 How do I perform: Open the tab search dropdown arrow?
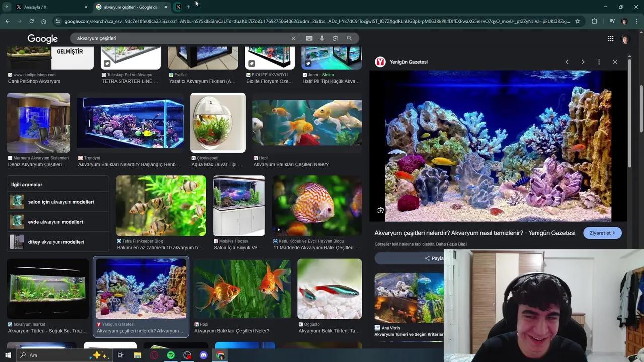7,7
